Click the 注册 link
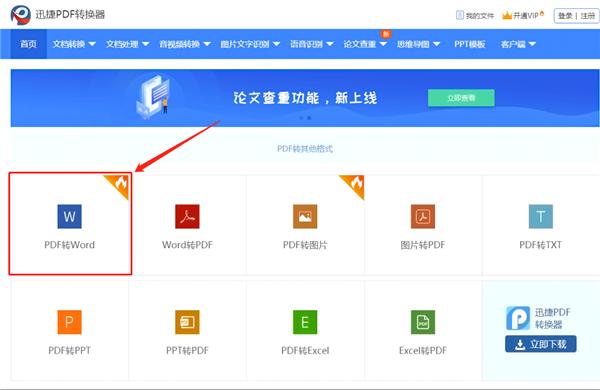Screen dimensions: 600x390 (x=588, y=16)
